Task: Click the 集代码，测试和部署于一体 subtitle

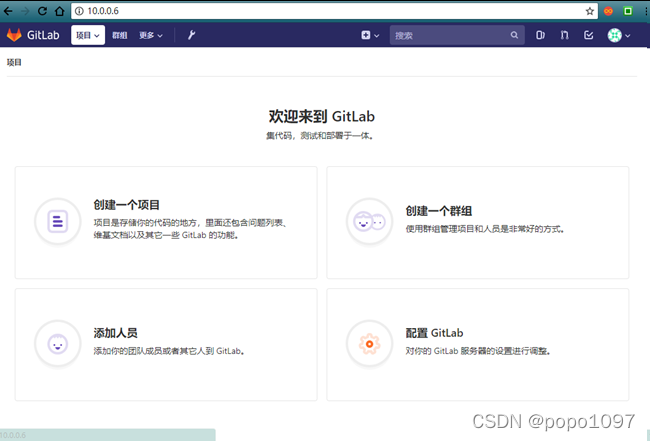Action: pos(320,136)
